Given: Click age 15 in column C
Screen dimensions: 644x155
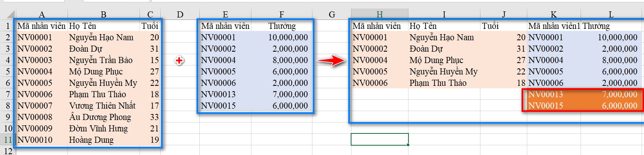Looking at the screenshot, I should click(x=150, y=60).
